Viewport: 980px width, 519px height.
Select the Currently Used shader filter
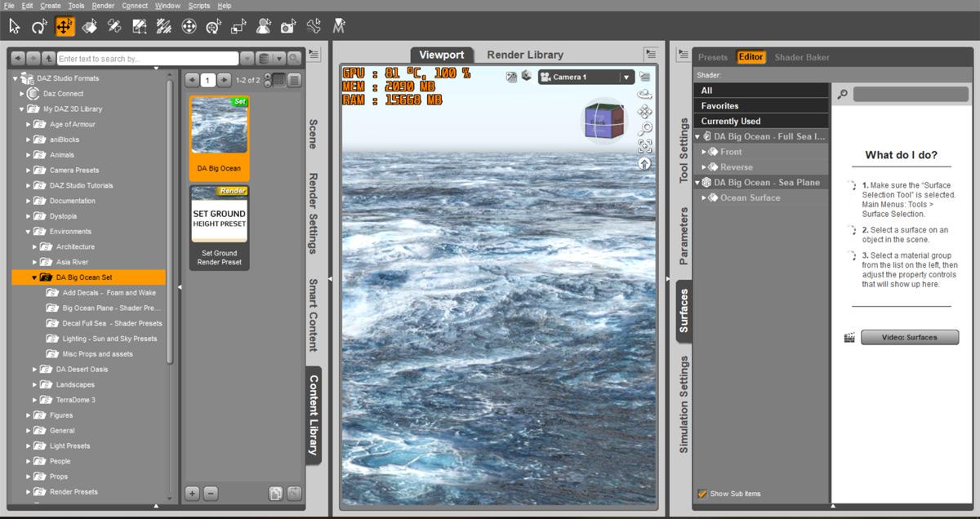[x=761, y=121]
